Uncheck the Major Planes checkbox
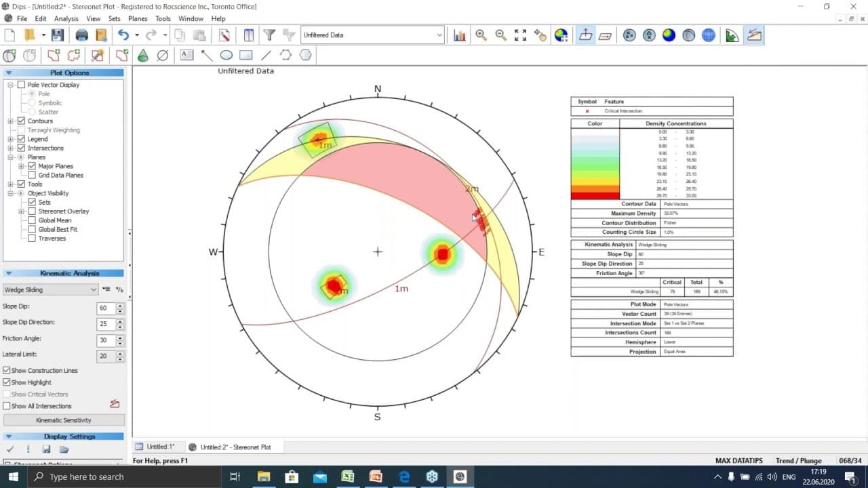This screenshot has width=868, height=488. coord(32,166)
